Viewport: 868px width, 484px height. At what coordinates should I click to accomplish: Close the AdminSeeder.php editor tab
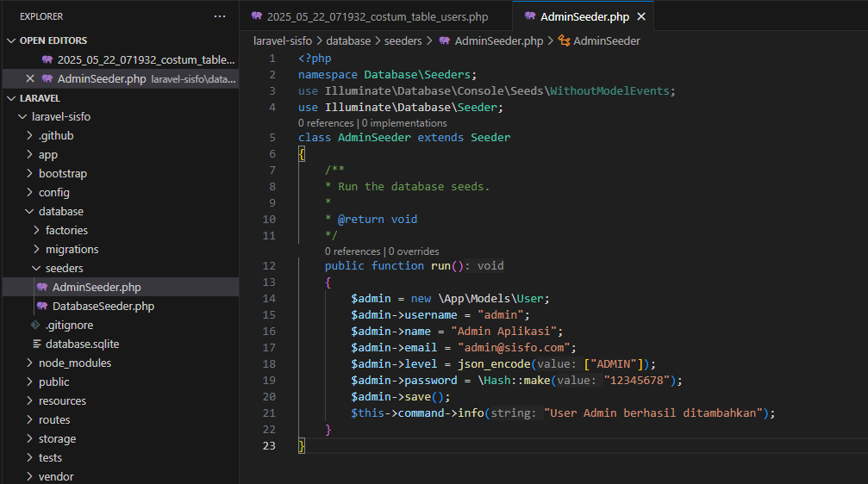click(x=640, y=16)
